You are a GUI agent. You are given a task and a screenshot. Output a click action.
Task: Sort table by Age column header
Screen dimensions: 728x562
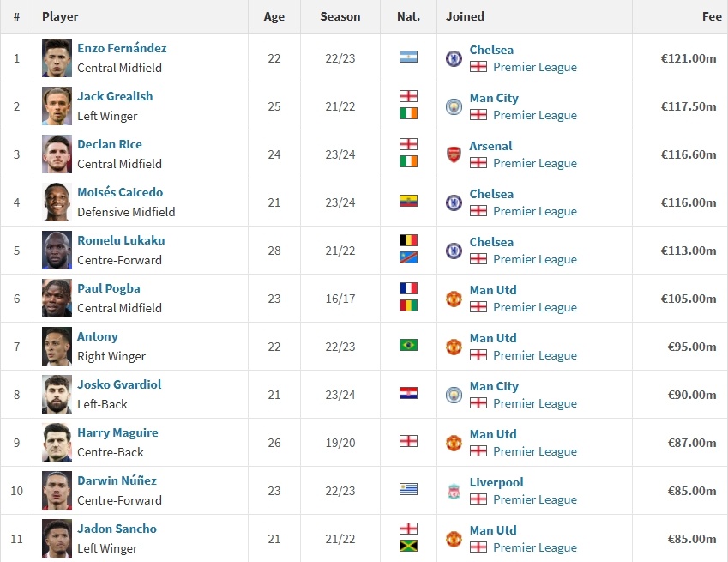pyautogui.click(x=274, y=16)
